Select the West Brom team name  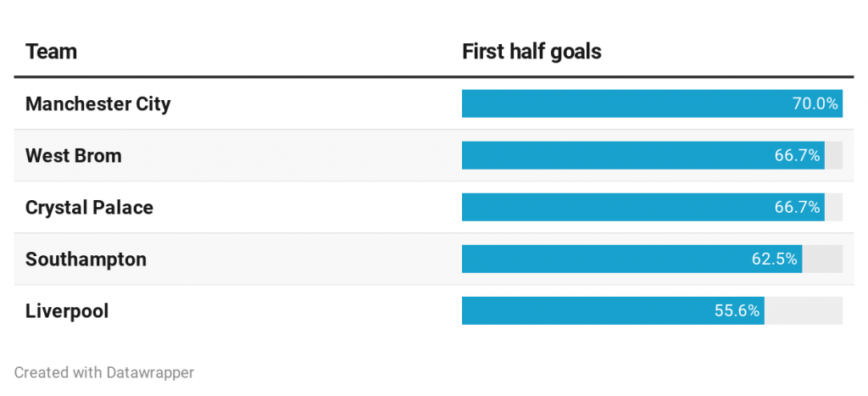click(x=74, y=156)
